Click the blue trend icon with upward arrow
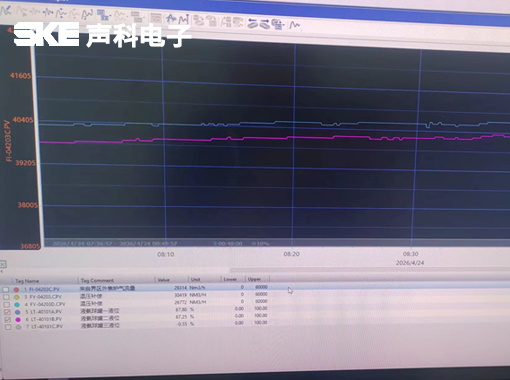The width and height of the screenshot is (510, 380). (x=172, y=18)
